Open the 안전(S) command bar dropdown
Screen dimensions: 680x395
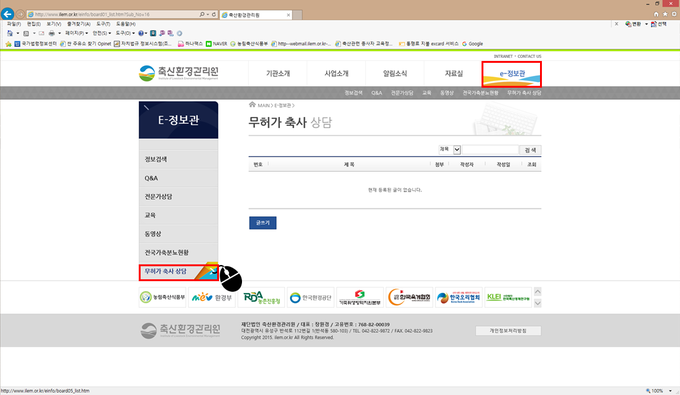[101, 33]
